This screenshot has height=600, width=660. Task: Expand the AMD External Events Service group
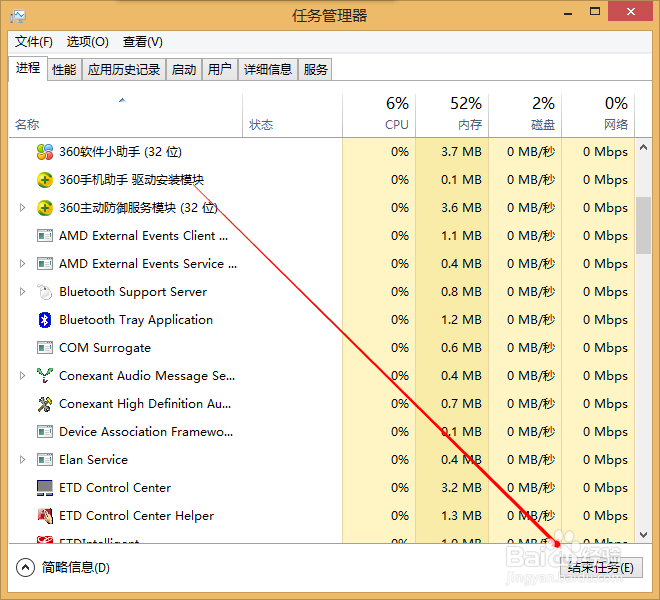(x=23, y=264)
